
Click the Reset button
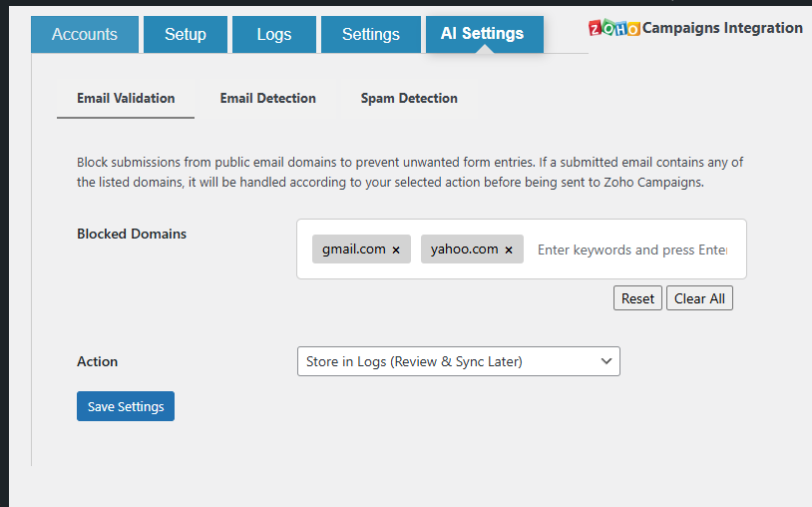pyautogui.click(x=637, y=298)
